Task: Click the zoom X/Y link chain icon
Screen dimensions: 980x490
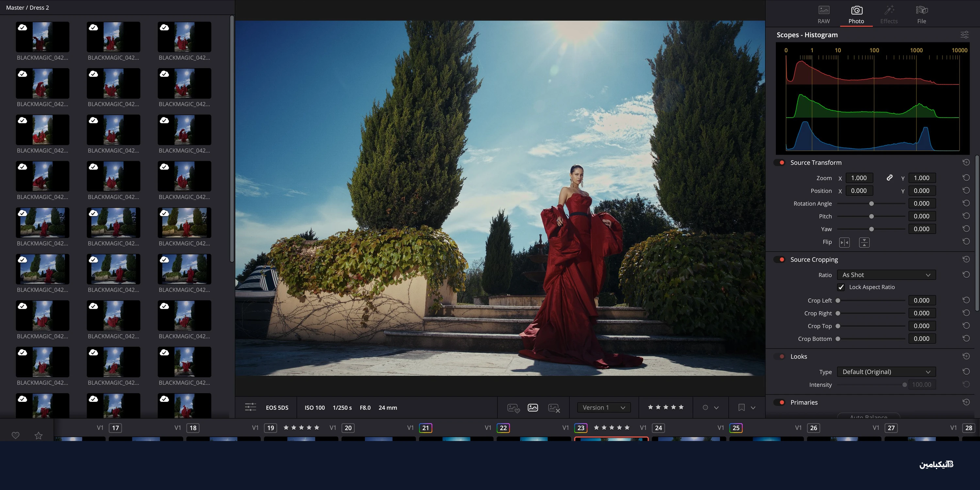Action: 890,178
